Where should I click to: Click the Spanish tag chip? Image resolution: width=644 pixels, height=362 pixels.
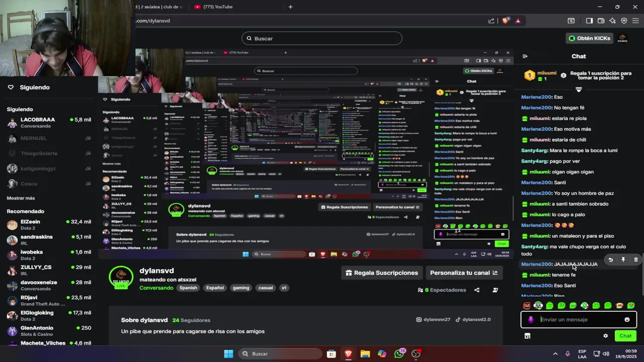pyautogui.click(x=188, y=288)
